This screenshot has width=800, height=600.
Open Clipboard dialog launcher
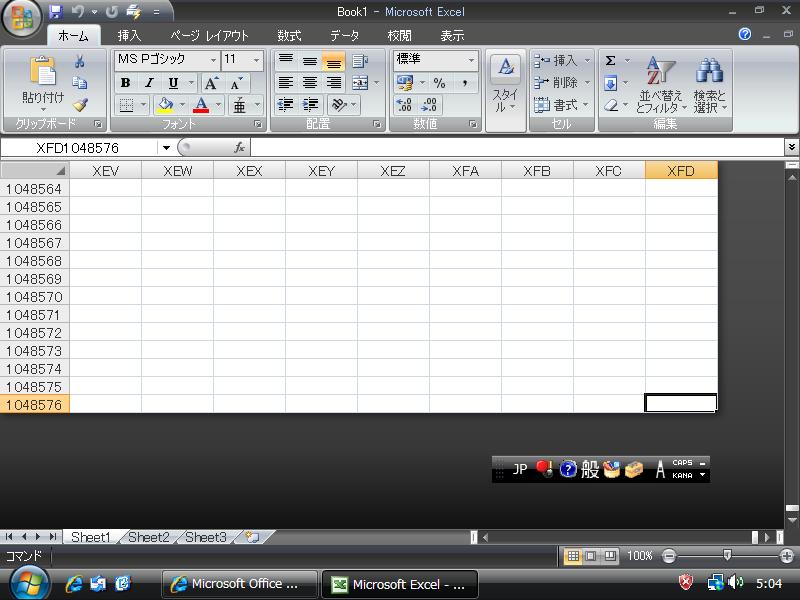[x=98, y=124]
